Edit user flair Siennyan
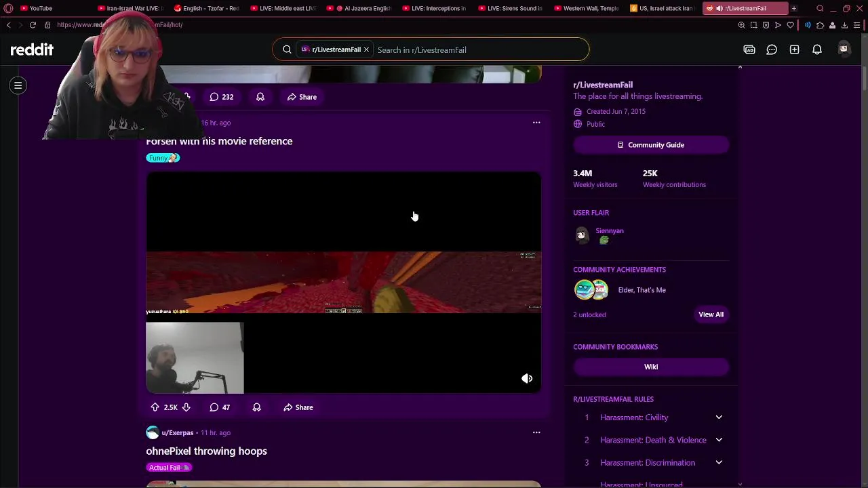Screen dimensions: 868x488 click(610, 231)
